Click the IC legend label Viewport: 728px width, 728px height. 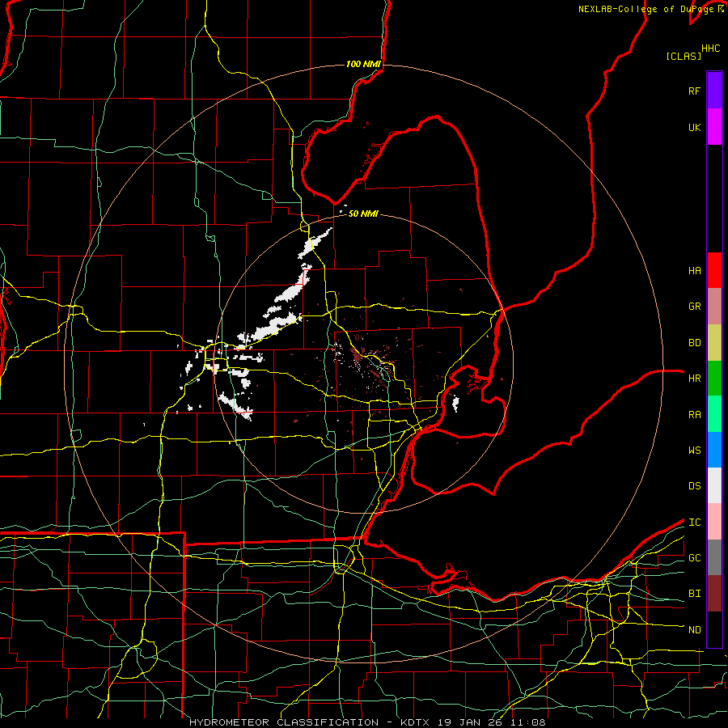[694, 523]
